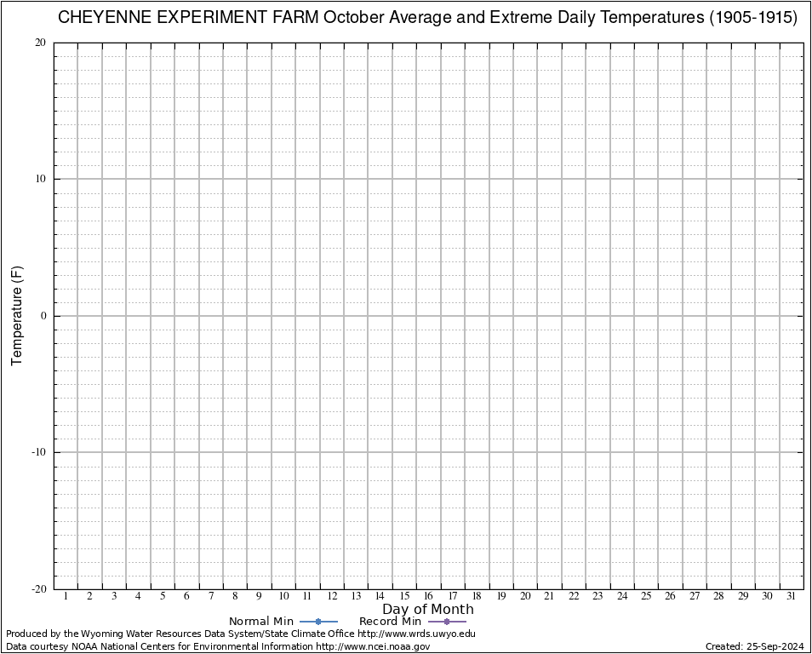Click the Temperature (F) axis label
The width and height of the screenshot is (812, 654).
point(17,315)
